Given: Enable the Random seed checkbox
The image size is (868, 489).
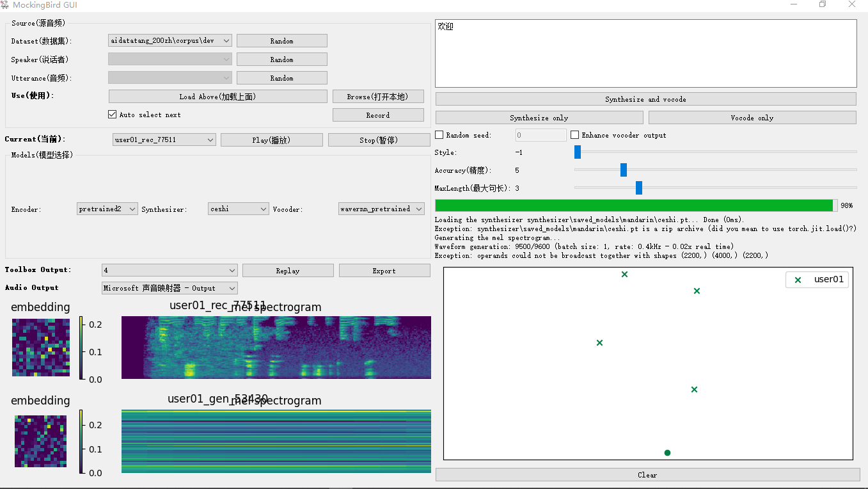Looking at the screenshot, I should coord(439,135).
